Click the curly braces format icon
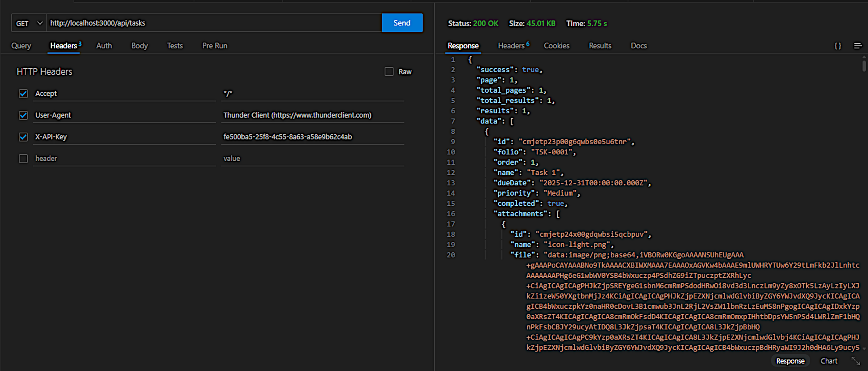Viewport: 868px width, 371px height. click(x=837, y=46)
